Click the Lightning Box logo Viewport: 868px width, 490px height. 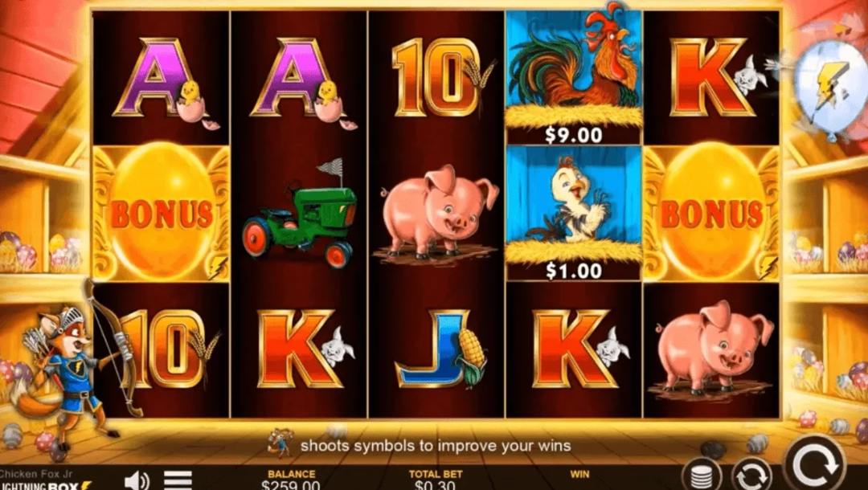[45, 485]
